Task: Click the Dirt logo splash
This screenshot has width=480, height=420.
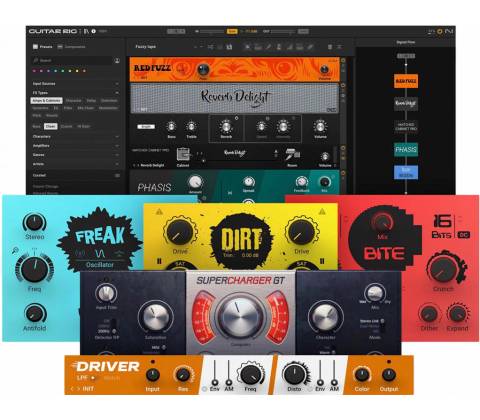Action: (x=241, y=241)
